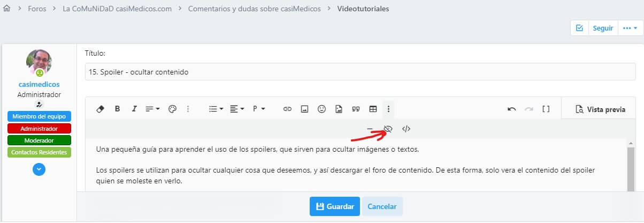Go to Foros in the breadcrumb

pyautogui.click(x=36, y=9)
